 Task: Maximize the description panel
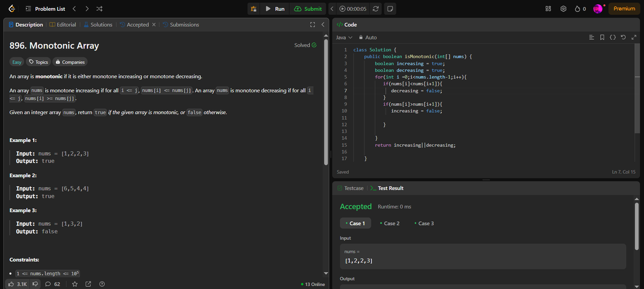(312, 25)
